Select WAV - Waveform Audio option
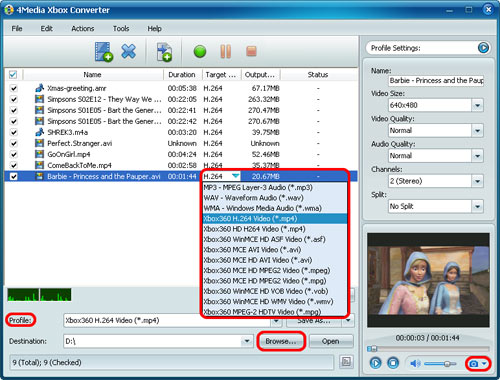This screenshot has width=500, height=380. (x=275, y=198)
